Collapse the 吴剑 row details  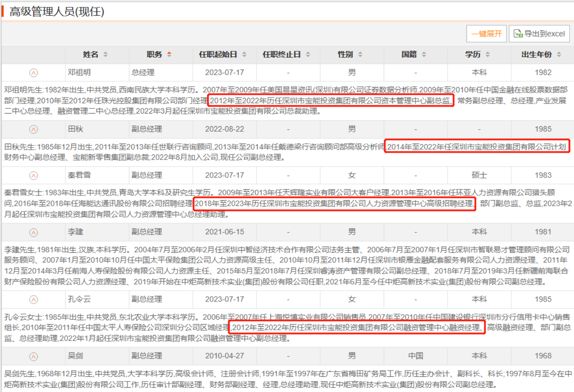point(34,356)
